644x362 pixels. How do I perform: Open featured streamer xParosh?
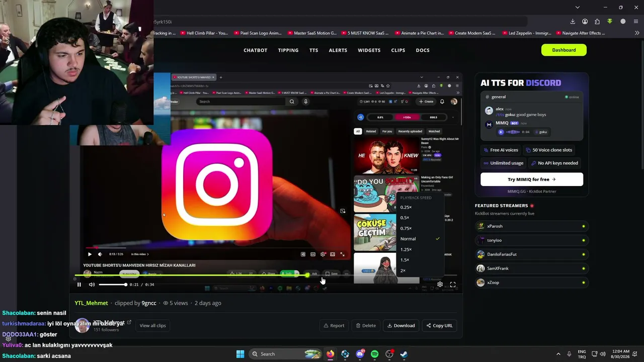point(531,226)
